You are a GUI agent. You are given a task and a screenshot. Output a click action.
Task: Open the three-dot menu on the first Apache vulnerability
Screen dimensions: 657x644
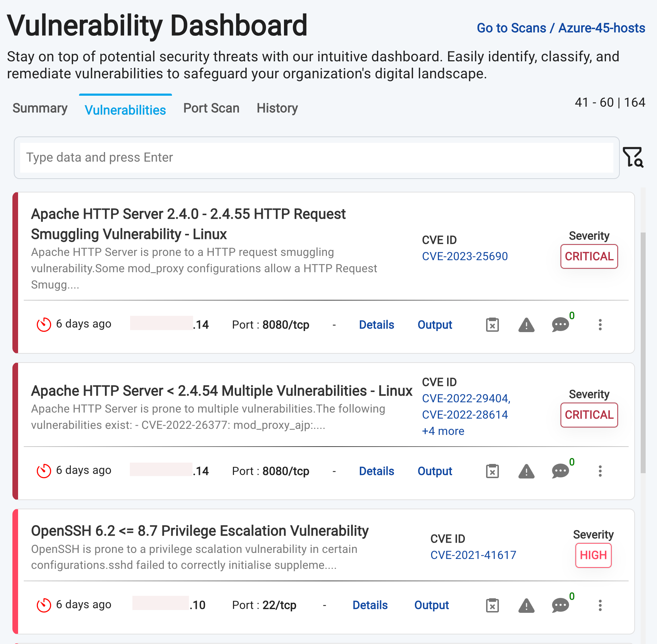tap(600, 324)
